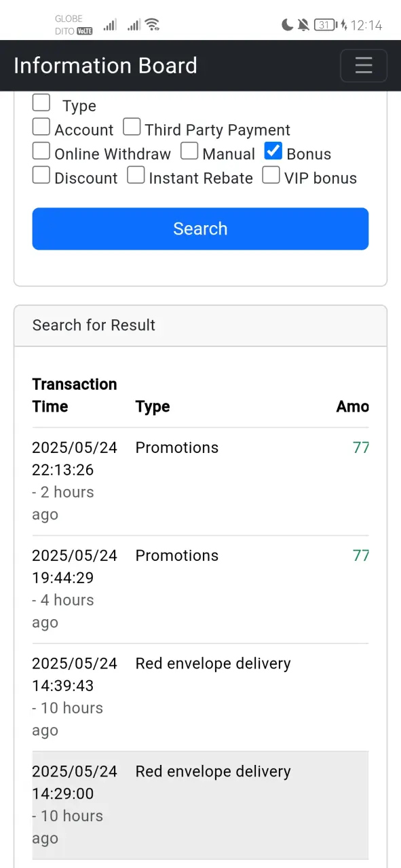
Task: Open the hamburger navigation menu
Action: coord(364,65)
